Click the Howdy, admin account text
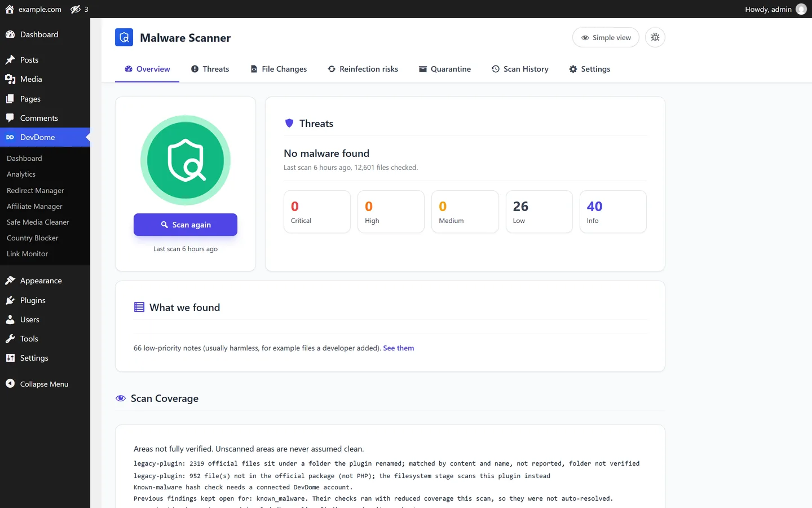Screen dimensions: 812x508 [x=768, y=9]
